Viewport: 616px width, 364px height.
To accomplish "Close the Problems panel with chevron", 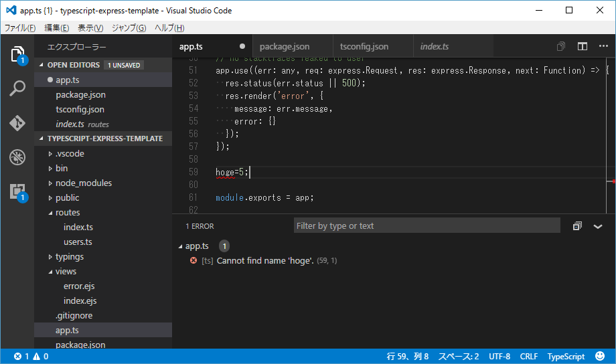I will tap(597, 226).
